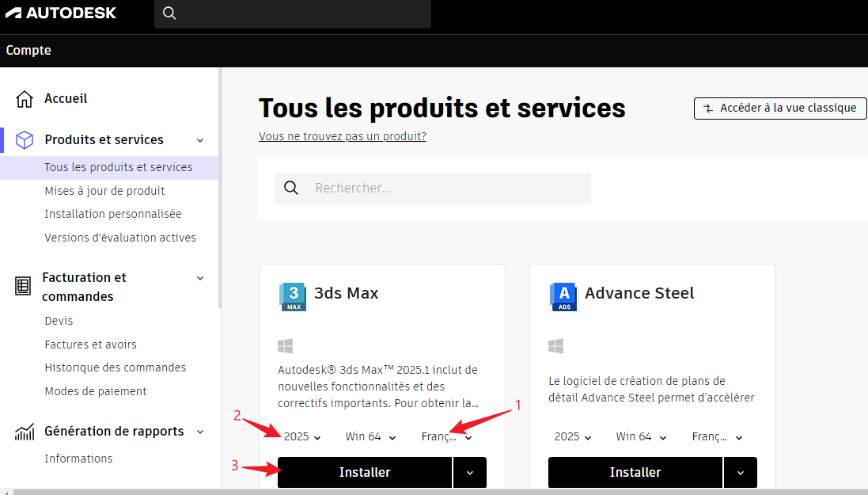The image size is (868, 495).
Task: Open Modes de paiement
Action: tap(96, 391)
